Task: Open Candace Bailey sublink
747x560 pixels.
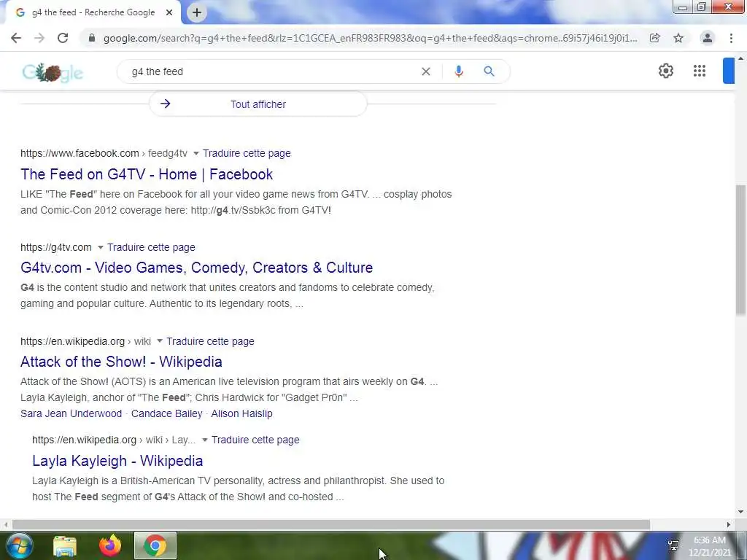Action: pos(167,414)
